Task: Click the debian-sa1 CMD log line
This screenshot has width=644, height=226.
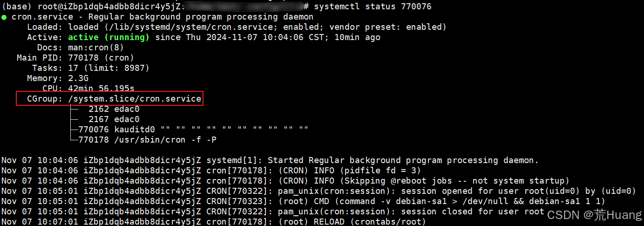Action: [x=303, y=201]
